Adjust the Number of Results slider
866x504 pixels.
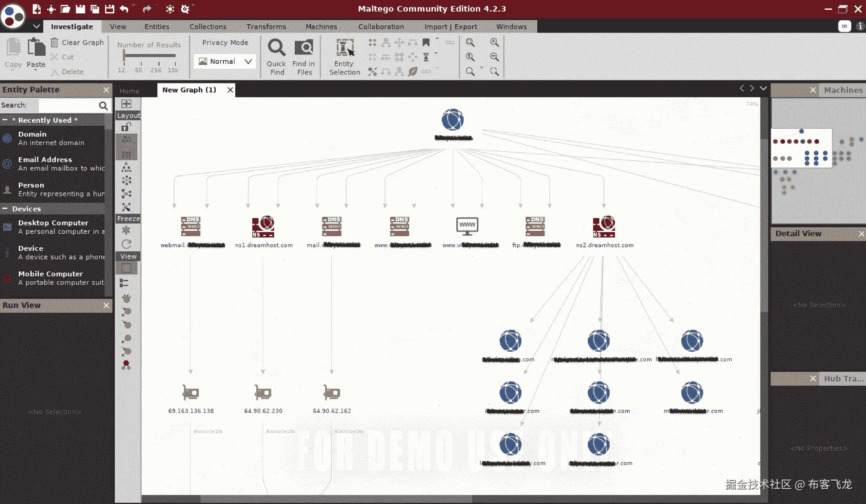click(125, 55)
